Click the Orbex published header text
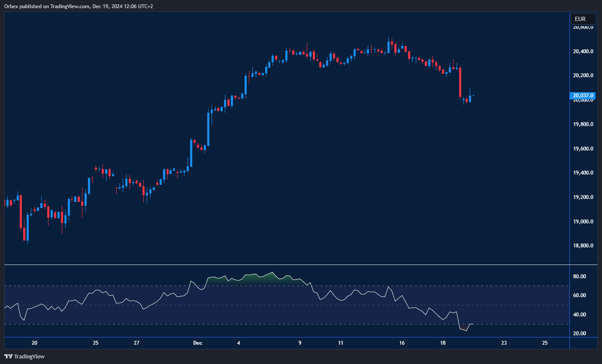This screenshot has height=364, width=602. 78,6
